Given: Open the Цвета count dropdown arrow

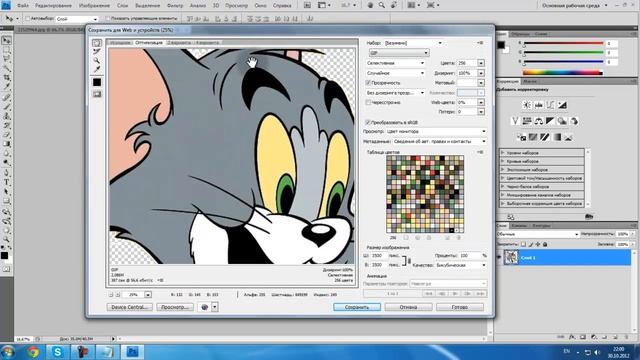Looking at the screenshot, I should click(481, 63).
